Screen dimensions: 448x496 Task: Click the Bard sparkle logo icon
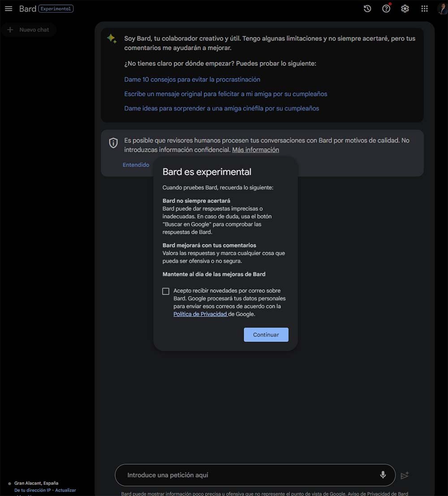coord(112,38)
